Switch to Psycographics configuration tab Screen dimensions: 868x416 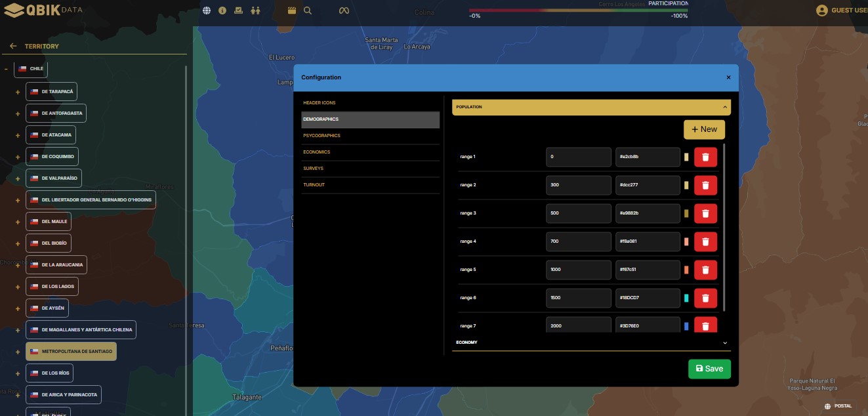pyautogui.click(x=321, y=136)
